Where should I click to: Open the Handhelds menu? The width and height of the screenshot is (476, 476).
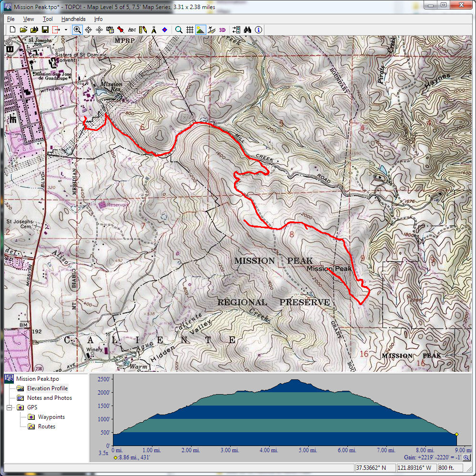point(73,19)
